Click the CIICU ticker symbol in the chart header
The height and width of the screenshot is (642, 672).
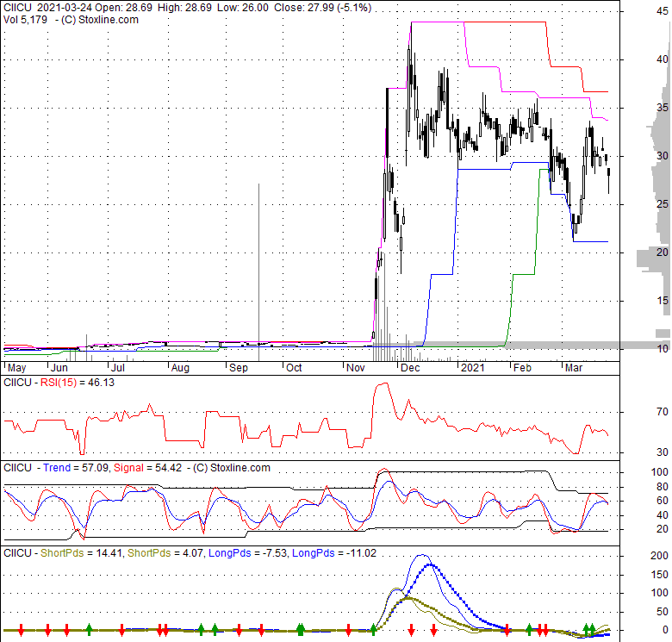click(17, 8)
